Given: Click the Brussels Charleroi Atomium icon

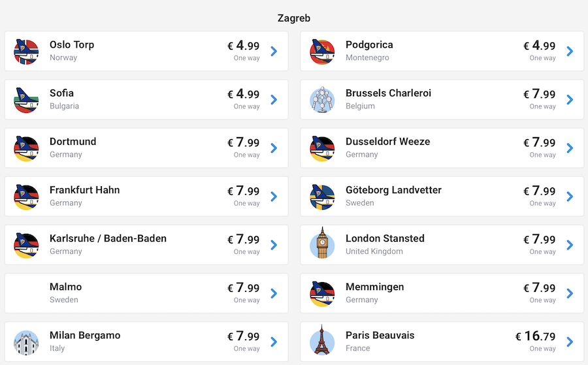Looking at the screenshot, I should (x=322, y=100).
